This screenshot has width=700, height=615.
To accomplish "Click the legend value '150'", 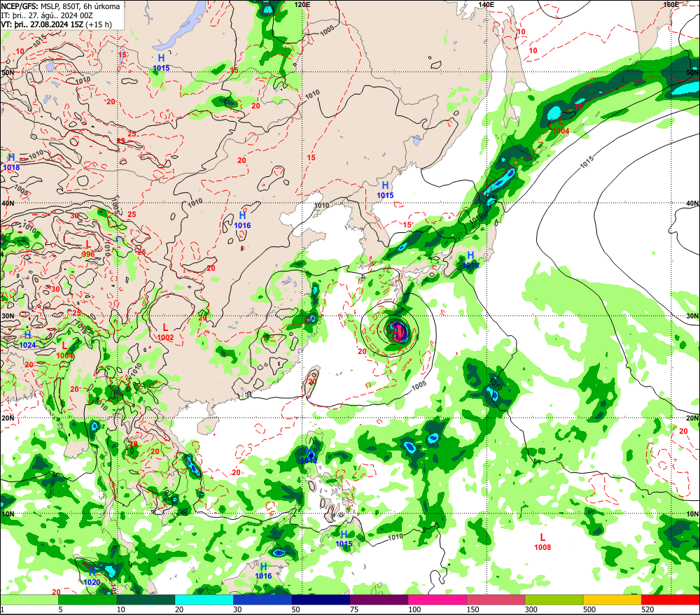I will click(x=472, y=609).
